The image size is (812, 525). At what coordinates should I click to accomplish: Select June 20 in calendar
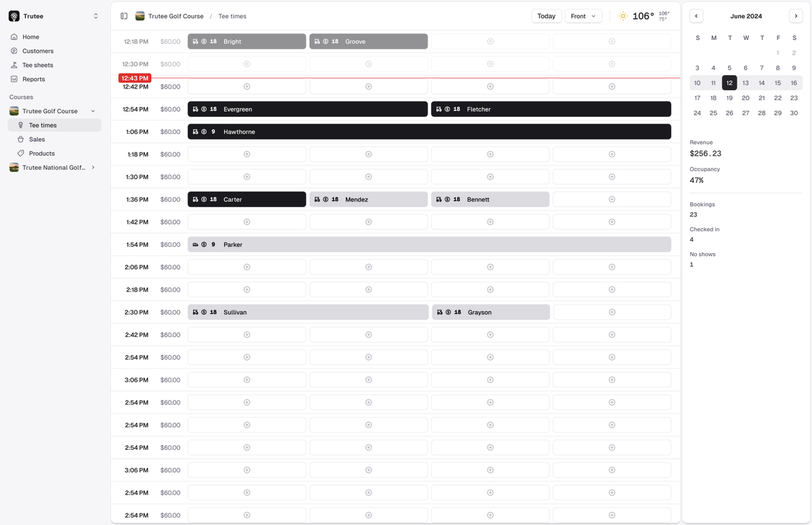746,98
